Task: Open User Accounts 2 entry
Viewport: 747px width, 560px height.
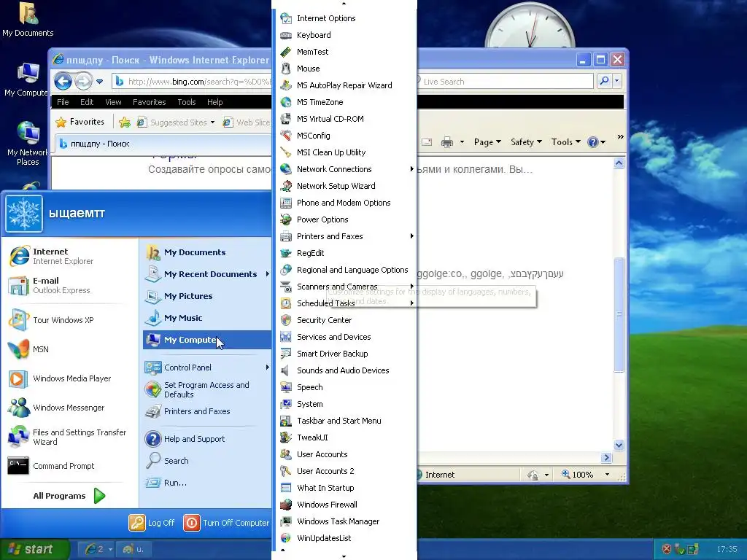Action: coord(344,471)
